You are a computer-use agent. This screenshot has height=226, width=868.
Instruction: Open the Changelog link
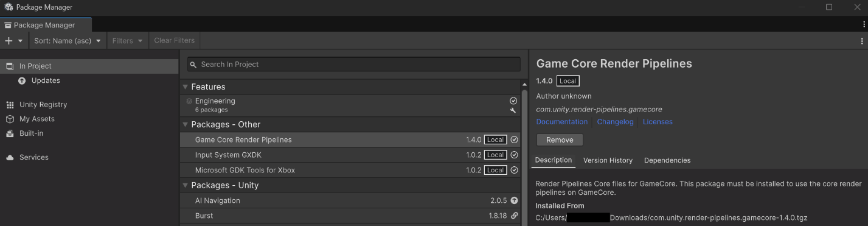tap(615, 122)
